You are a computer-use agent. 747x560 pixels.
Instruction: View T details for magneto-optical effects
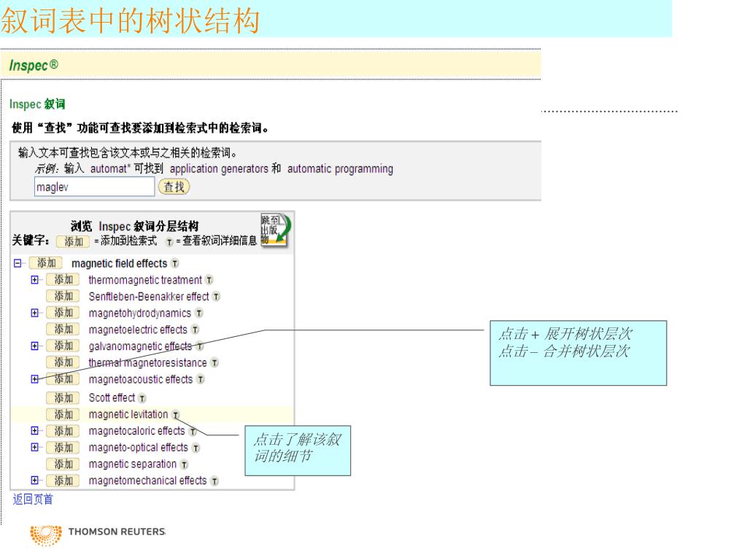196,448
